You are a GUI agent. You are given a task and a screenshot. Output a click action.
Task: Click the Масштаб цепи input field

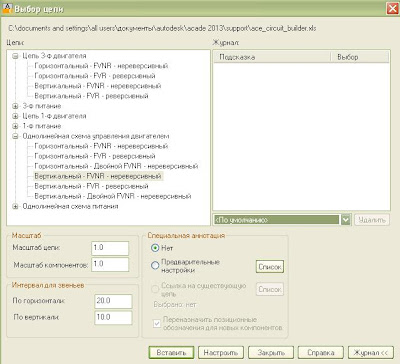(x=110, y=248)
